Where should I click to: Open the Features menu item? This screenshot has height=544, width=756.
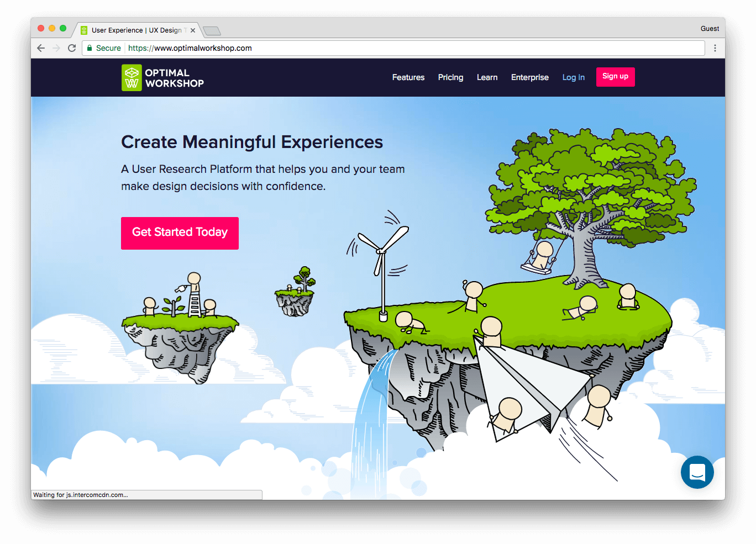(x=408, y=77)
